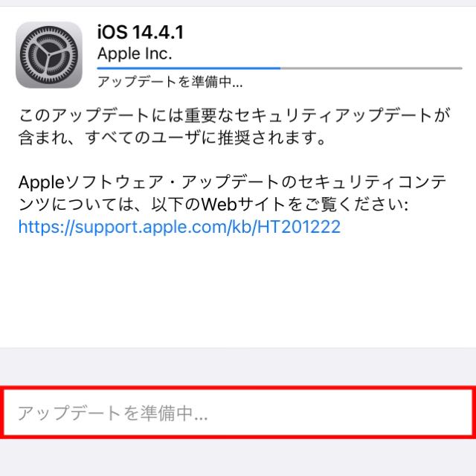The height and width of the screenshot is (476, 476).
Task: Click the empty right side of bottom row
Action: click(x=340, y=413)
